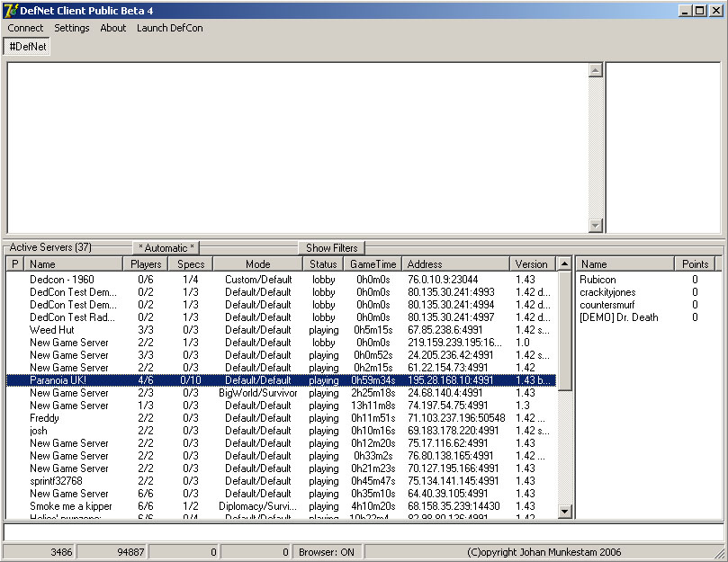The height and width of the screenshot is (562, 728).
Task: Sort servers by P column header
Action: pos(15,264)
